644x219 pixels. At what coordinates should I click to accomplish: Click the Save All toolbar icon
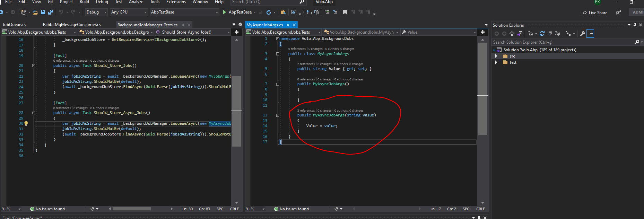tap(50, 12)
